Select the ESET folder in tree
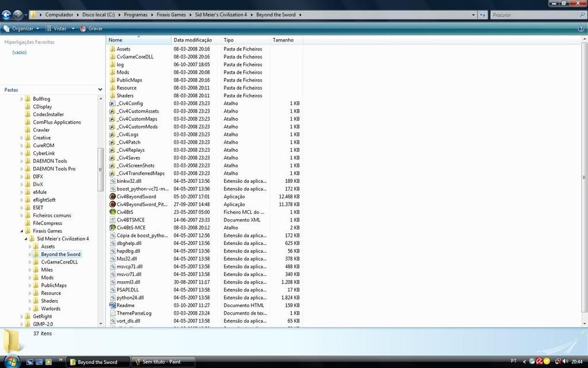This screenshot has height=368, width=588. click(x=38, y=208)
